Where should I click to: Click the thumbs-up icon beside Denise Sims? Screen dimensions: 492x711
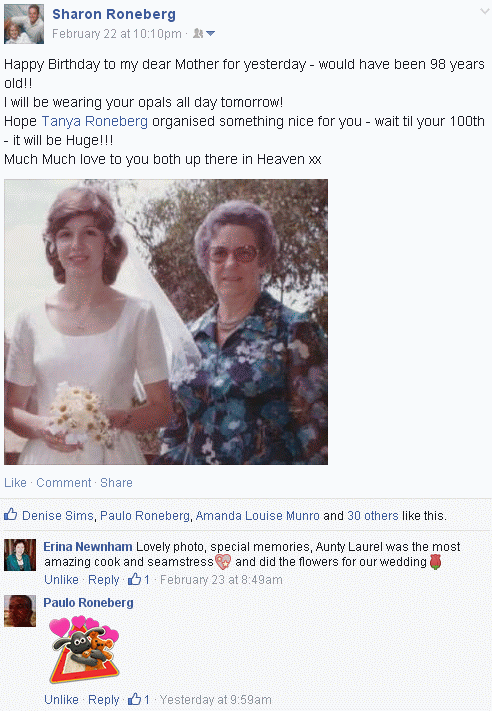[10, 514]
